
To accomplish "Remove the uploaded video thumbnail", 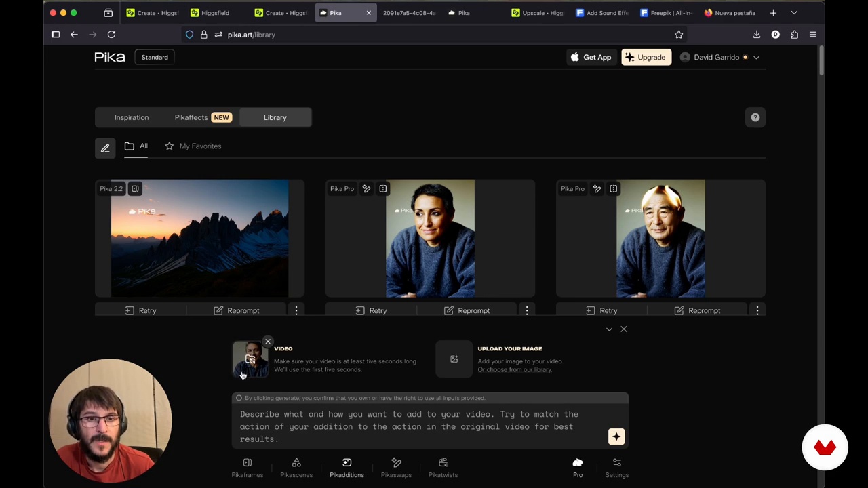I will coord(268,342).
